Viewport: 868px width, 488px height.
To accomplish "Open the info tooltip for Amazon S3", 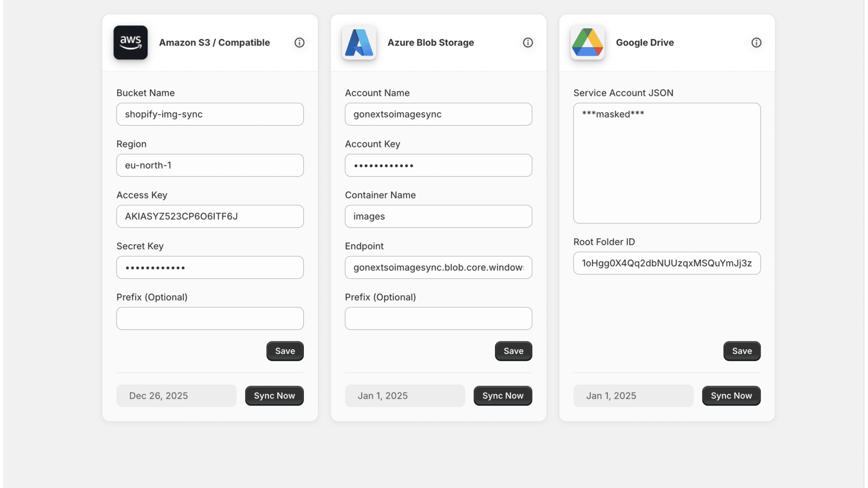I will tap(299, 42).
